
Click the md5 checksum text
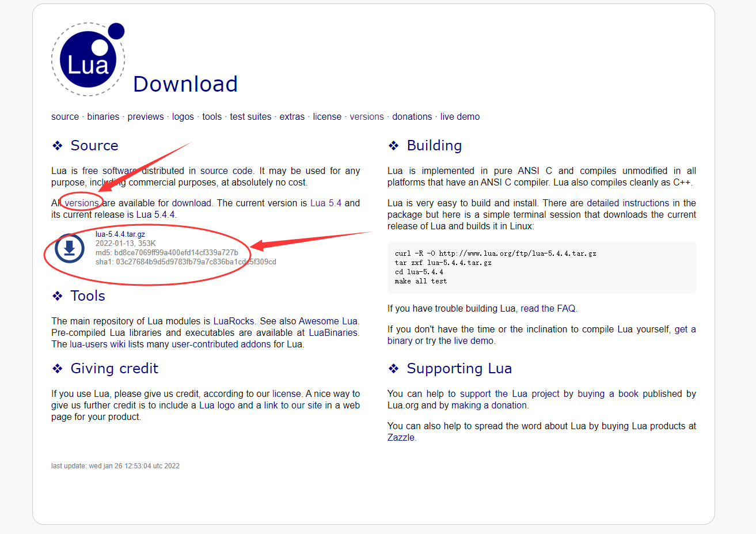pos(167,252)
